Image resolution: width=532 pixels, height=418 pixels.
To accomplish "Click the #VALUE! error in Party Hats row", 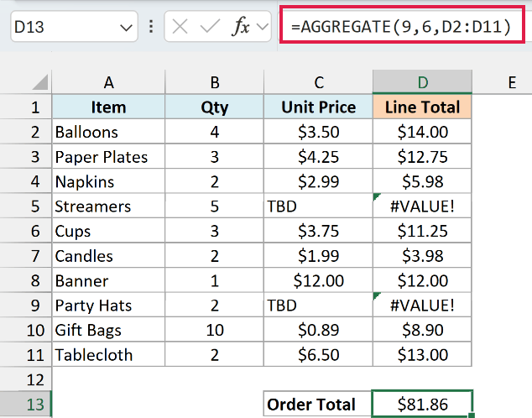I will point(422,305).
